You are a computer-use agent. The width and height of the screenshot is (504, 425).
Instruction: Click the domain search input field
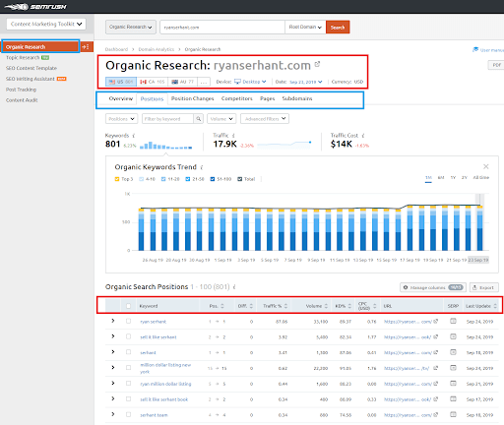point(222,27)
